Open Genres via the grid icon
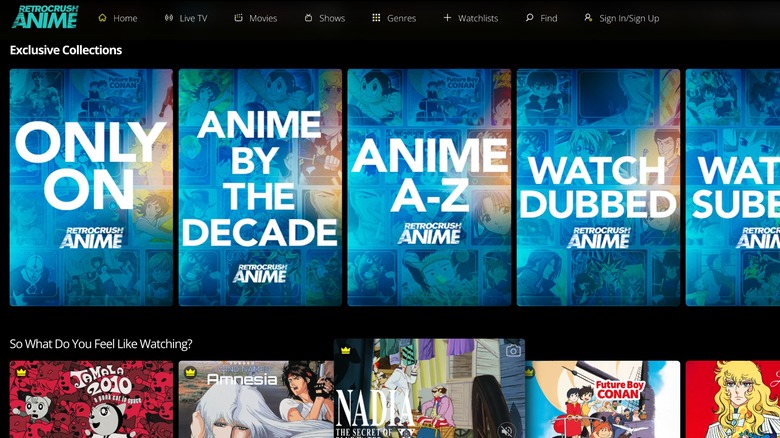Viewport: 780px width, 438px height. point(376,18)
